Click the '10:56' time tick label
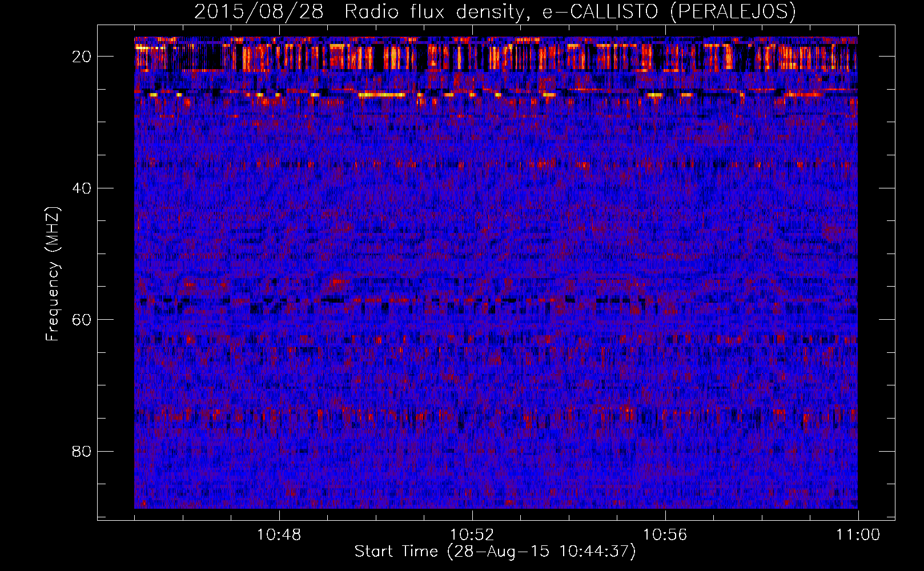The width and height of the screenshot is (924, 571). (665, 535)
